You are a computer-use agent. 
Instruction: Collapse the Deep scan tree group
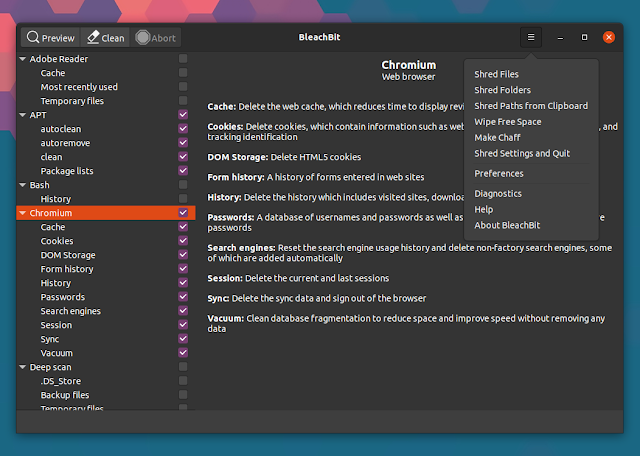click(x=22, y=367)
